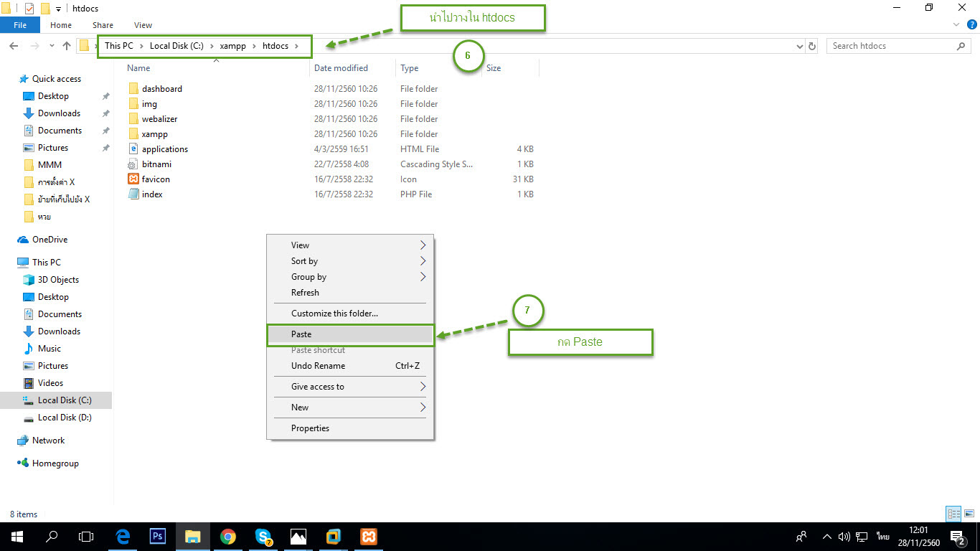This screenshot has height=551, width=980.
Task: Open the Share ribbon tab
Action: [x=103, y=25]
